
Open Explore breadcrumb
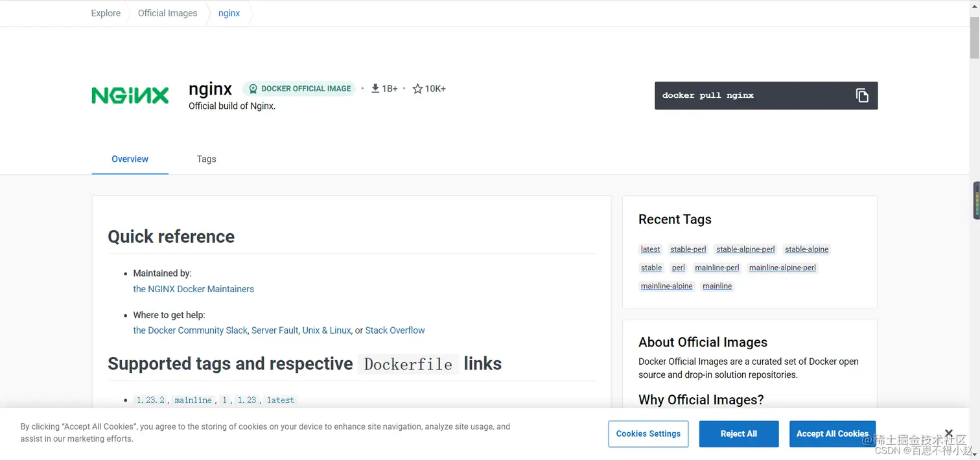106,13
